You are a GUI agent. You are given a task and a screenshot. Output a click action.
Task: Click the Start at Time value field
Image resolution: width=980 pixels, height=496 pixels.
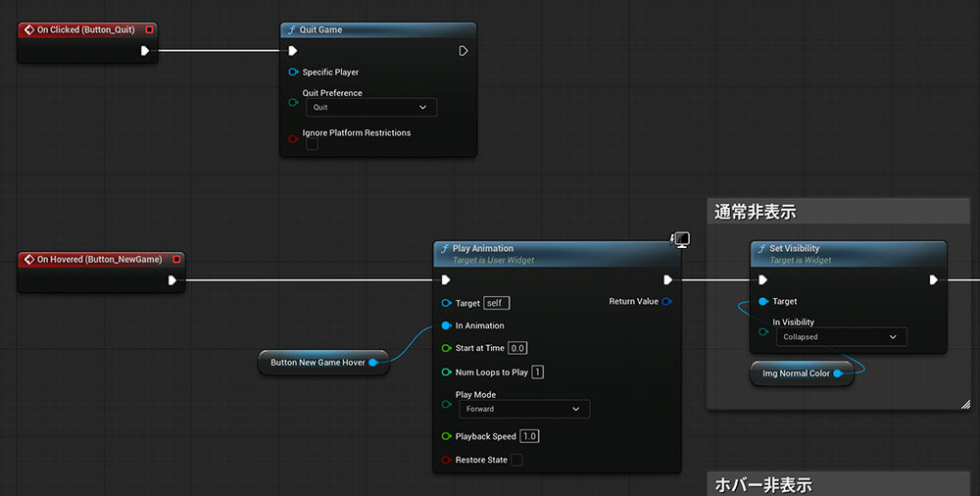point(517,348)
